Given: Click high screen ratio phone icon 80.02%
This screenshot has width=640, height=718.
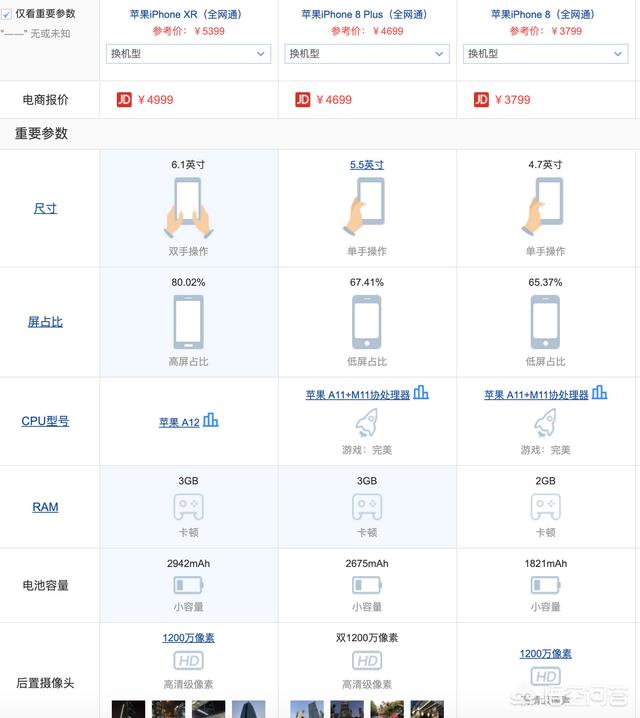Looking at the screenshot, I should click(188, 322).
